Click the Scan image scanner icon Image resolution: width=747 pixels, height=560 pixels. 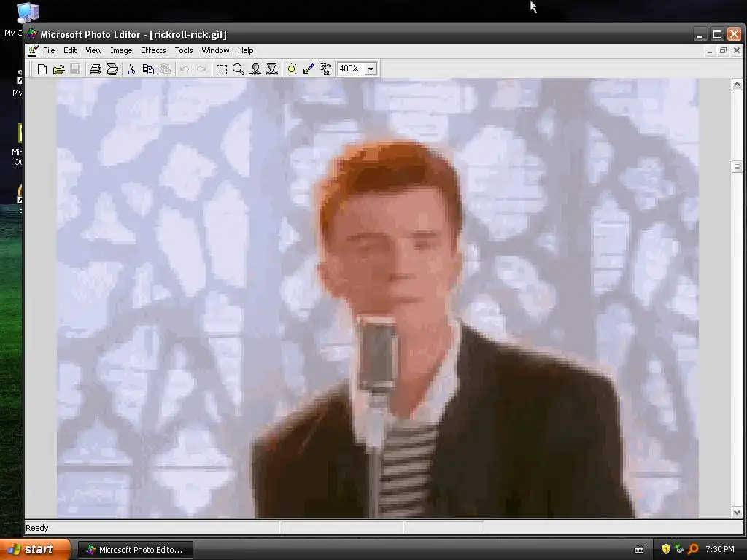[x=112, y=69]
